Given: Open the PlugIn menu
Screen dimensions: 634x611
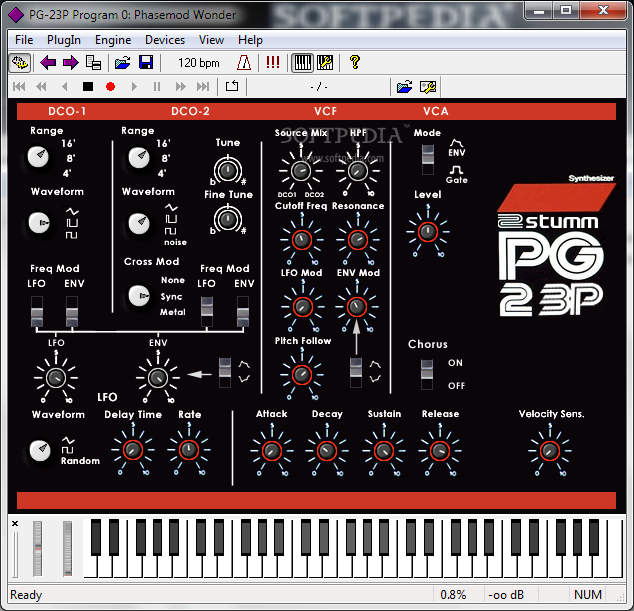Looking at the screenshot, I should tap(64, 40).
